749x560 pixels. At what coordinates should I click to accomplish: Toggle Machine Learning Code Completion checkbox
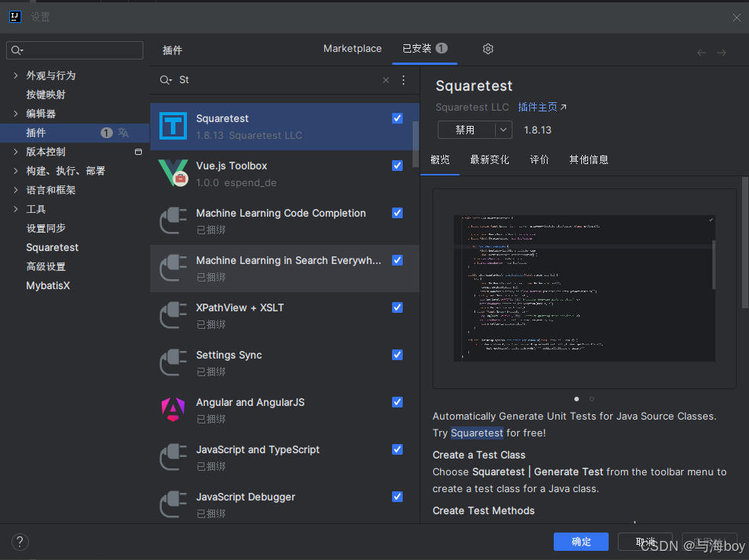(x=397, y=213)
